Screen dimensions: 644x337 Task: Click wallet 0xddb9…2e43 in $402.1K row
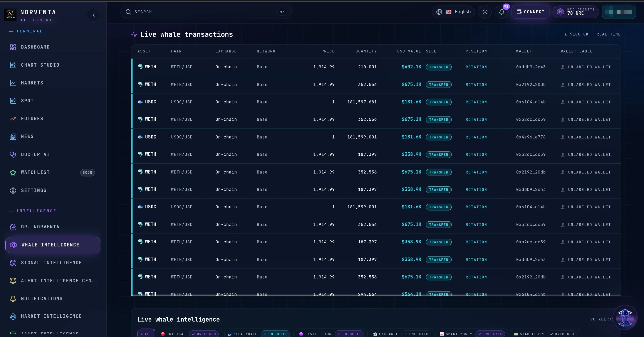pos(531,67)
